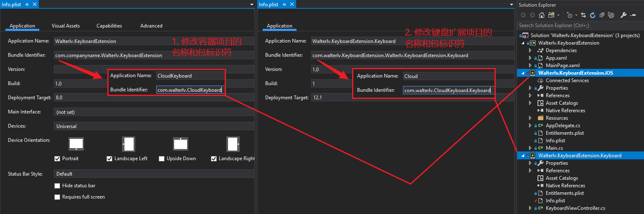Open the switch views dropdown arrow in Solution Explorer

click(x=558, y=15)
